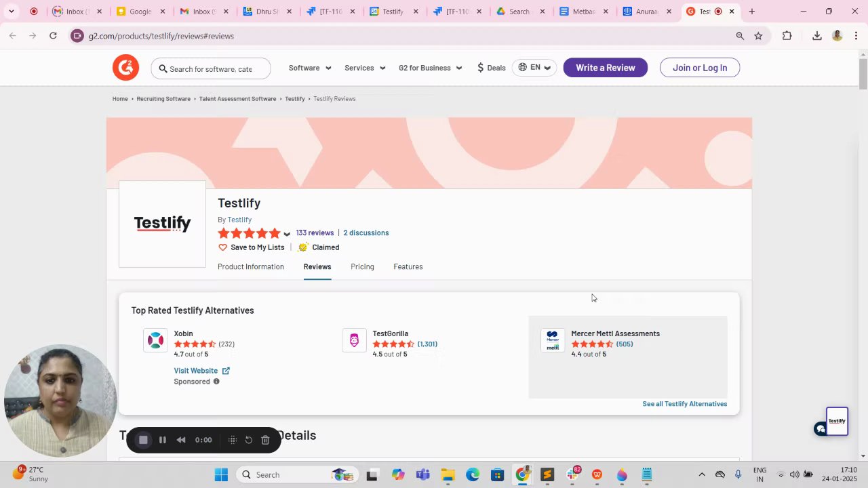Close the Search browser tab
This screenshot has width=868, height=488.
[542, 12]
